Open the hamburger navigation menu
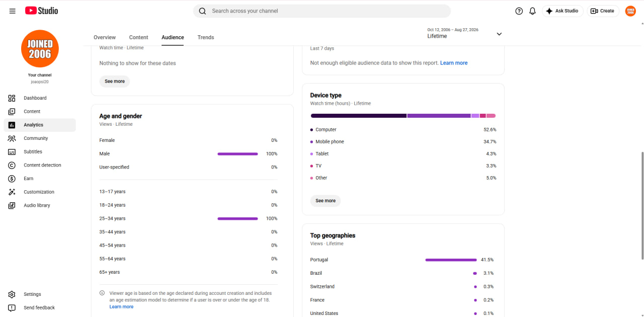 click(x=12, y=11)
